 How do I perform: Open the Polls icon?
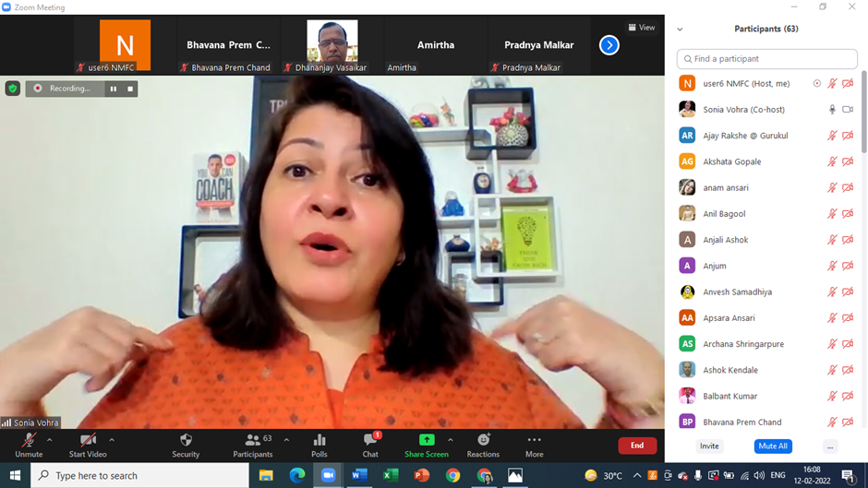[x=319, y=441]
